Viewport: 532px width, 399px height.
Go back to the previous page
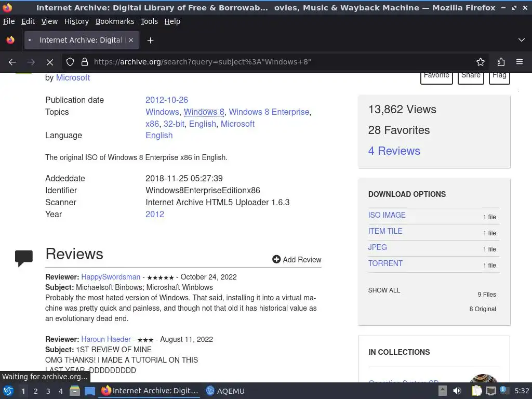pos(12,62)
